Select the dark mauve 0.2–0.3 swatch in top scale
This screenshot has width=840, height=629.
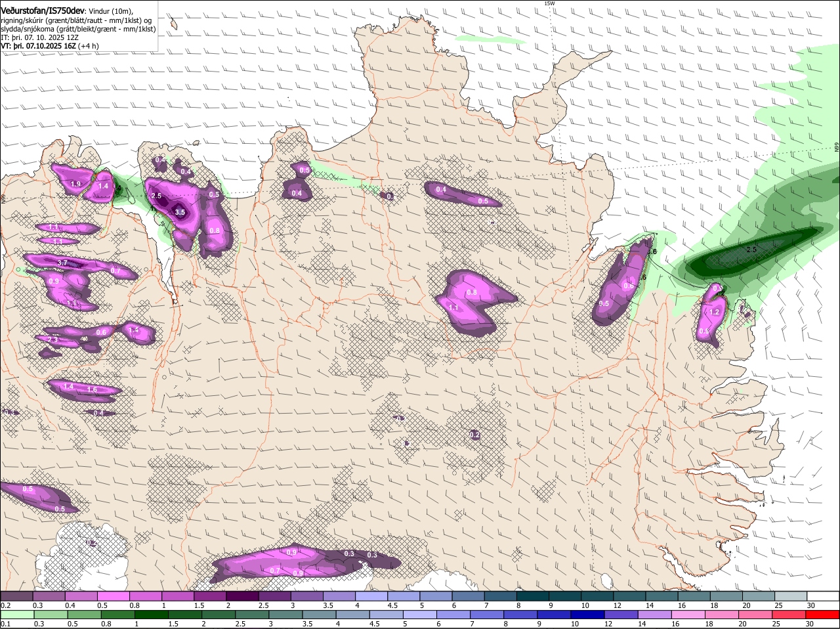tap(16, 596)
